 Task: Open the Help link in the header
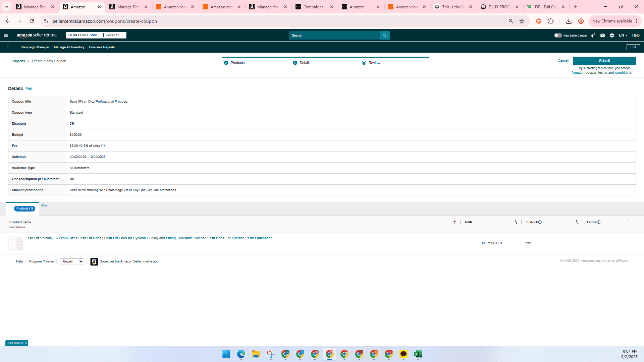636,35
